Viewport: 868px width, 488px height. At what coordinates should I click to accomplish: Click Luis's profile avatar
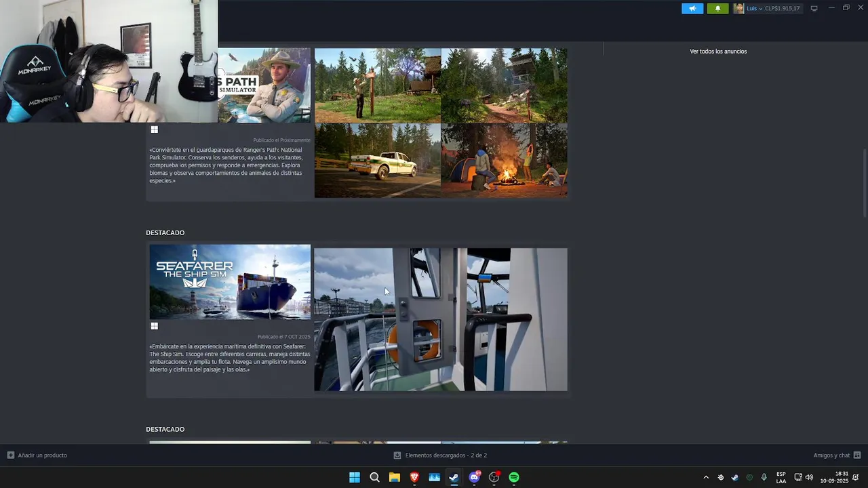point(738,8)
